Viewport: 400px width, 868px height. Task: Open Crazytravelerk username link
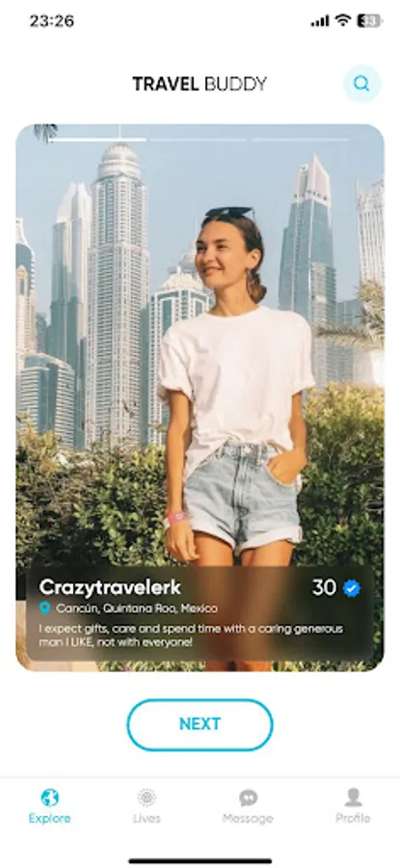[x=110, y=587]
